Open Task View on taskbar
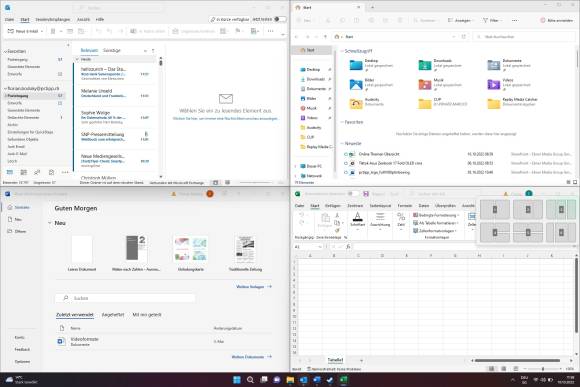The width and height of the screenshot is (580, 387). tap(264, 380)
